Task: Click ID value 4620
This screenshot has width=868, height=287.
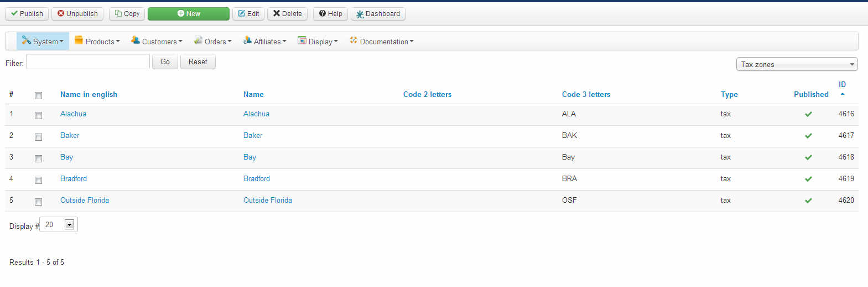Action: tap(846, 200)
